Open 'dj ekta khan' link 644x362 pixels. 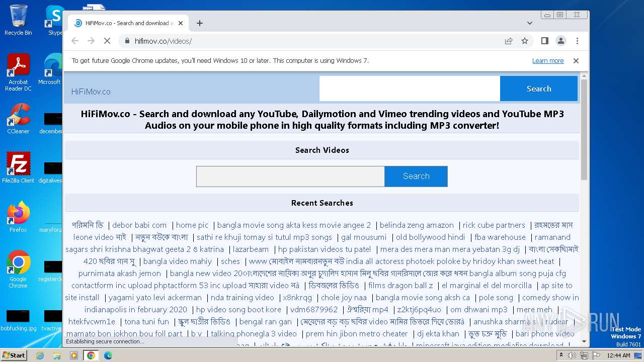pos(438,334)
